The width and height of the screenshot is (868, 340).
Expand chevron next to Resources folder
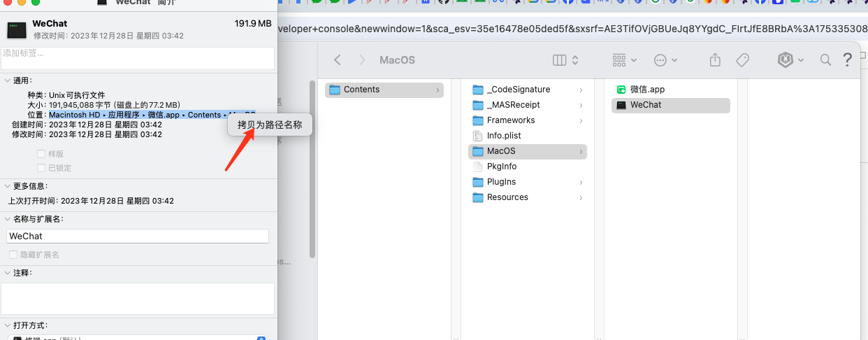581,197
